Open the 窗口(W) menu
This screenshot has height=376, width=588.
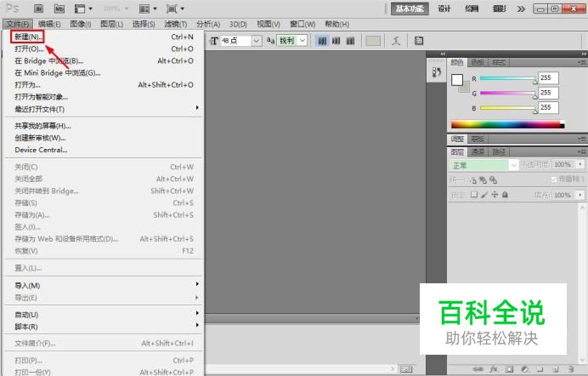(x=302, y=24)
